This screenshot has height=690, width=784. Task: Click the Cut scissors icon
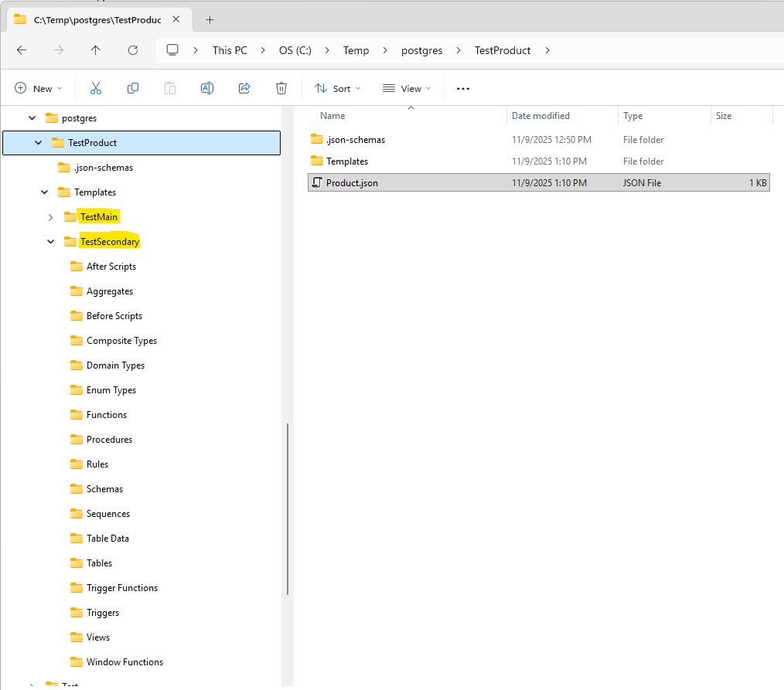[x=96, y=89]
